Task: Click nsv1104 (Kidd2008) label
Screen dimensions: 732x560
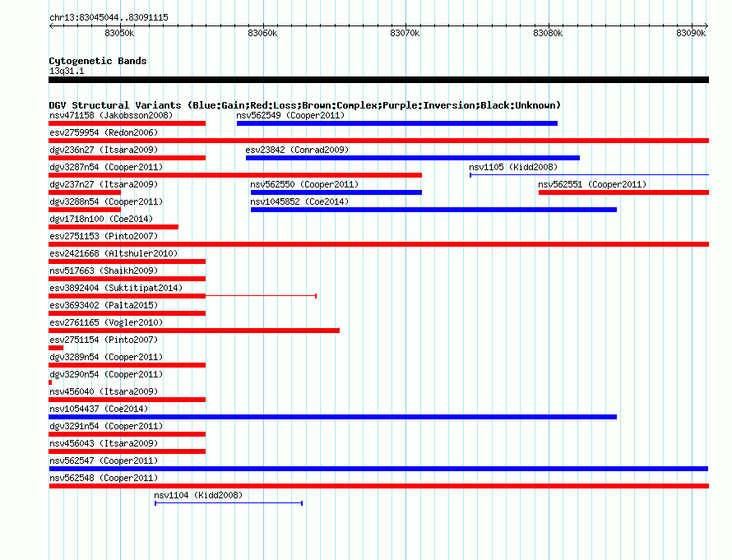Action: 198,495
